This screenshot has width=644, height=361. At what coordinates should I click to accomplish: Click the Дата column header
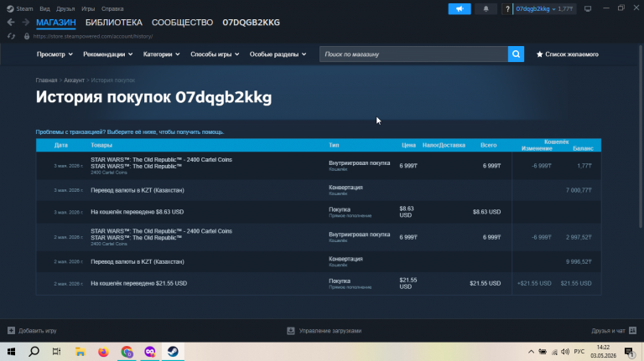[x=60, y=145]
